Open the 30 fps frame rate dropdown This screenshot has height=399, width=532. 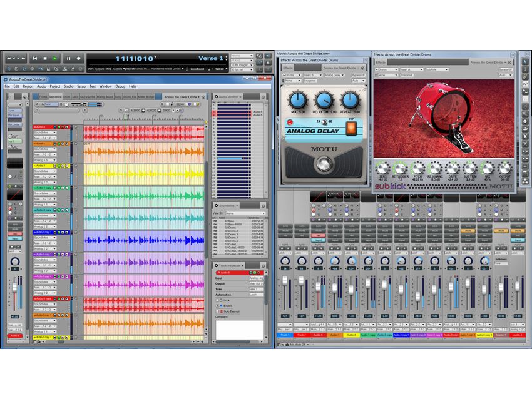pyautogui.click(x=242, y=69)
